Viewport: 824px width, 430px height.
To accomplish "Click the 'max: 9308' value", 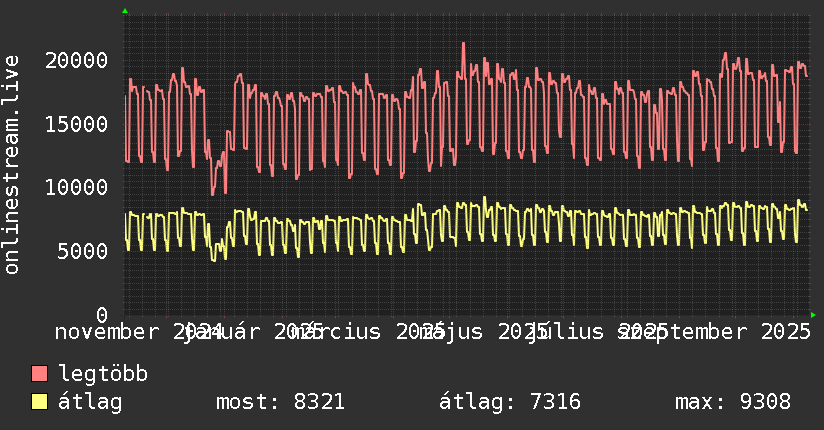I will (x=733, y=402).
